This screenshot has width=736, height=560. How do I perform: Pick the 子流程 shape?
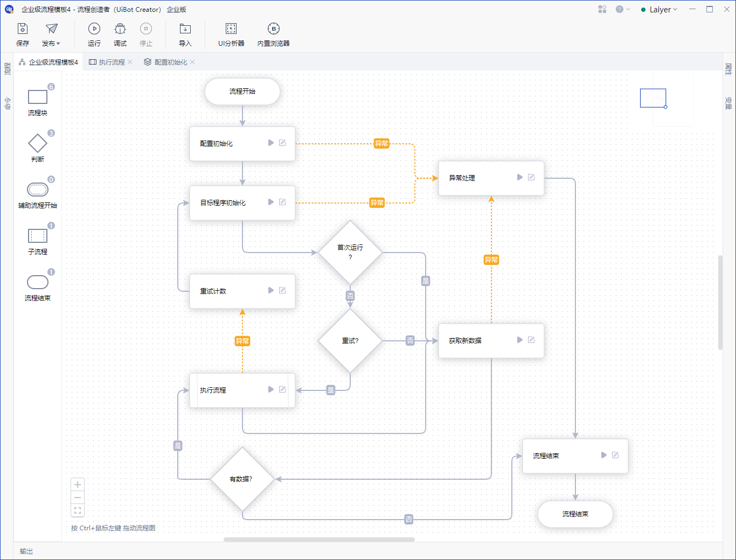tap(38, 235)
